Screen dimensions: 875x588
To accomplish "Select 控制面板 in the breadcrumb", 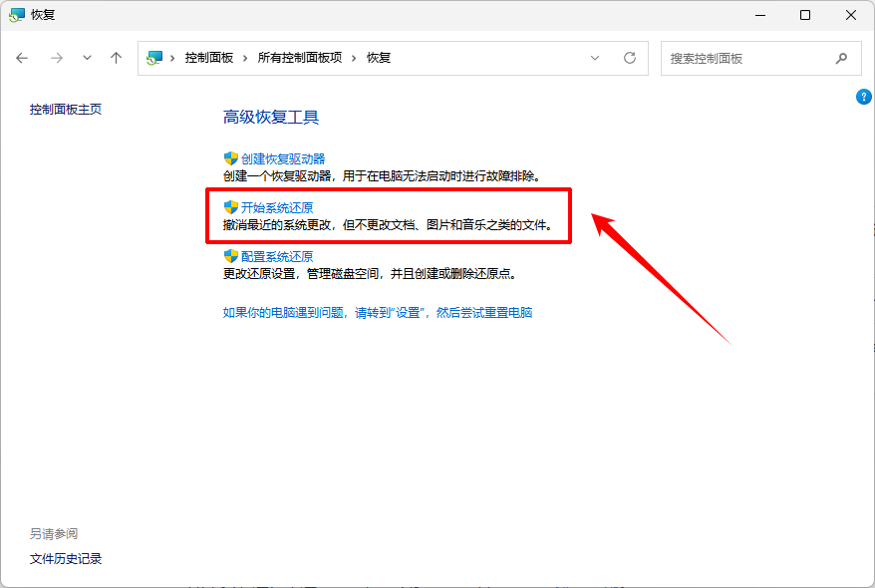I will [x=209, y=58].
